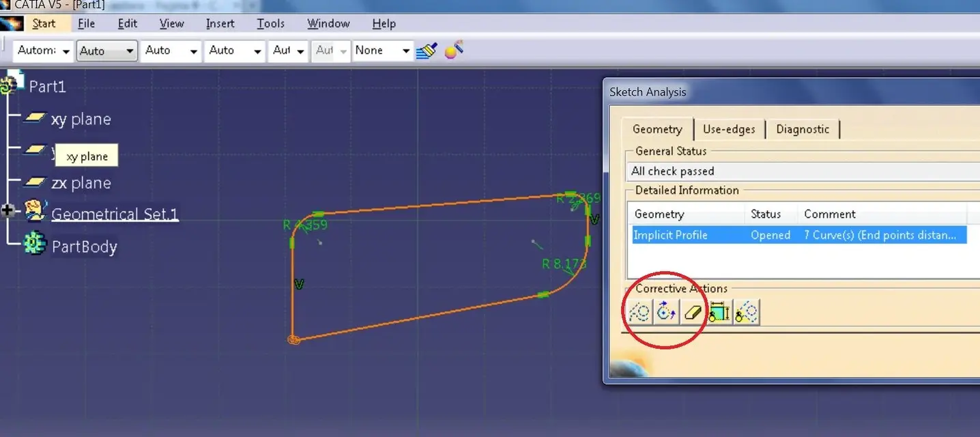Click the Graphic Properties wizard sphere icon
This screenshot has height=437, width=980.
coord(454,50)
